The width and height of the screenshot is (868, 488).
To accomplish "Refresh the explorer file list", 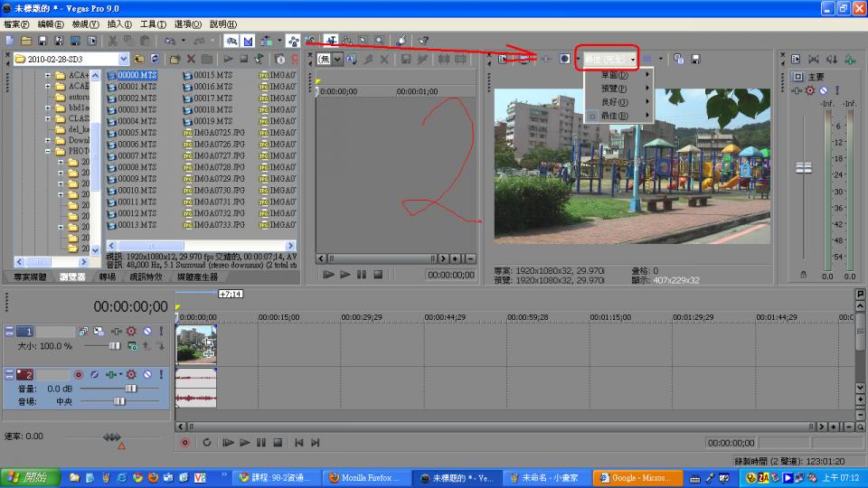I will point(154,59).
